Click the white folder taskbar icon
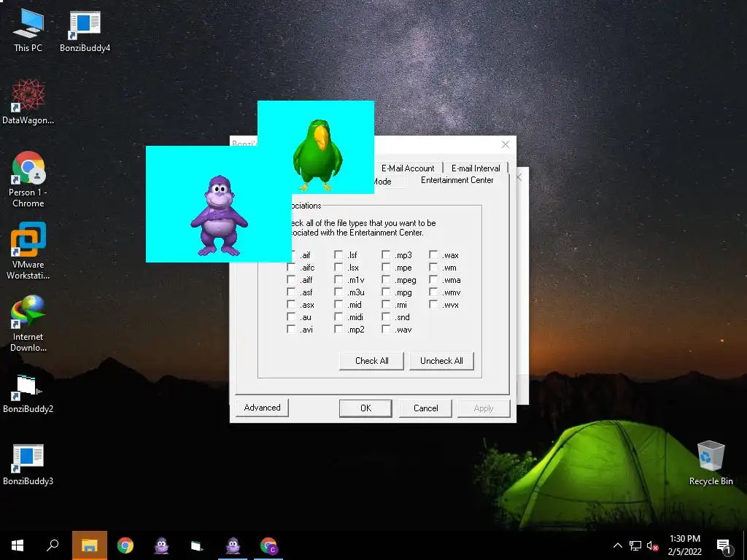The height and width of the screenshot is (560, 747). click(197, 545)
